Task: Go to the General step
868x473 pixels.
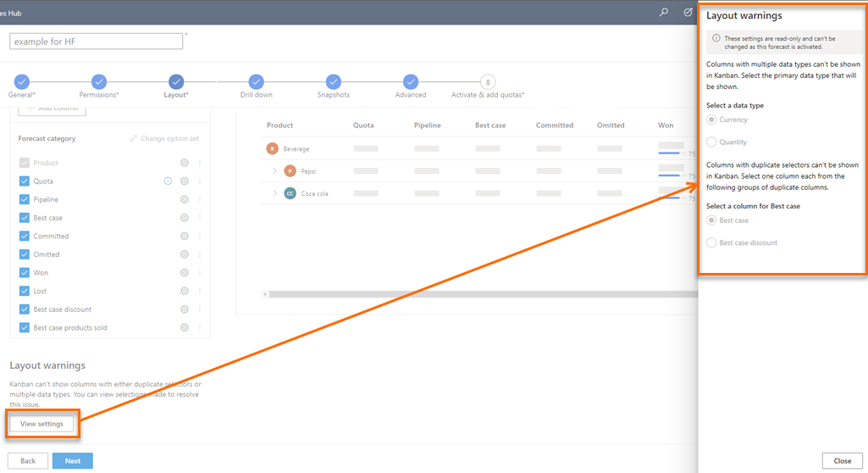Action: [x=21, y=82]
